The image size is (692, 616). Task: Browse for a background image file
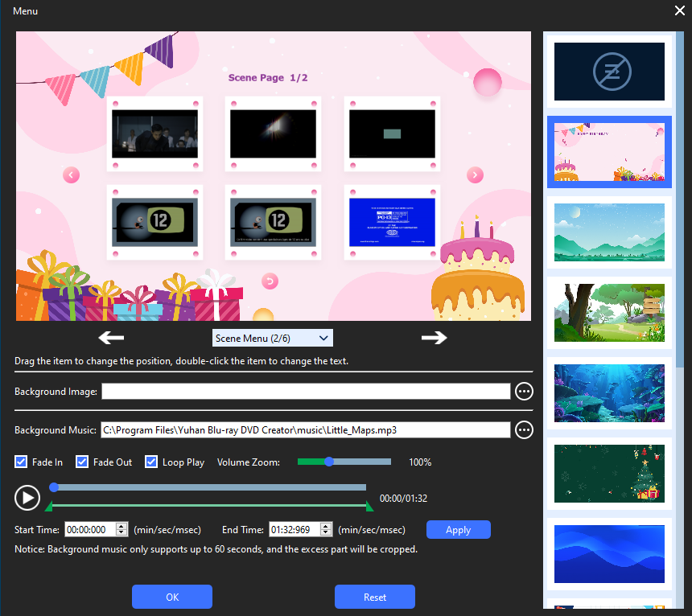524,392
